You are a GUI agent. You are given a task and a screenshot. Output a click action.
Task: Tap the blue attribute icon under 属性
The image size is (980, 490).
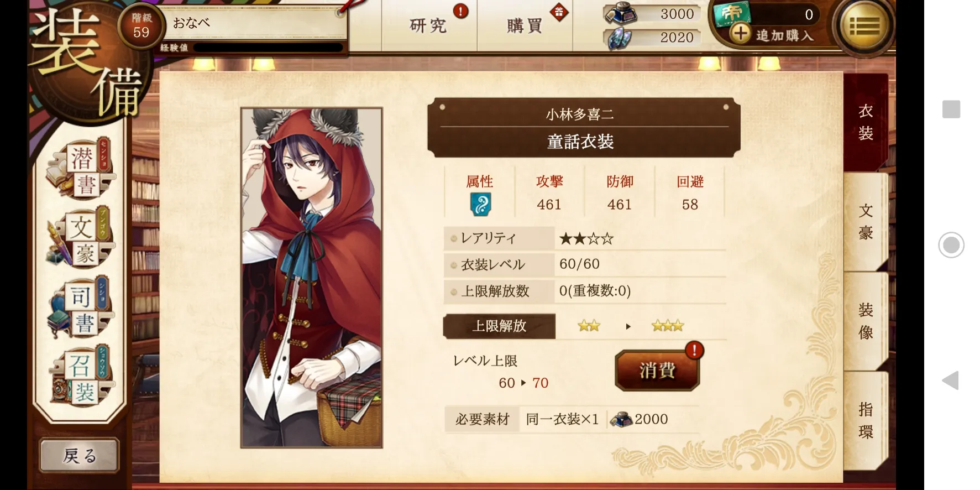click(480, 204)
